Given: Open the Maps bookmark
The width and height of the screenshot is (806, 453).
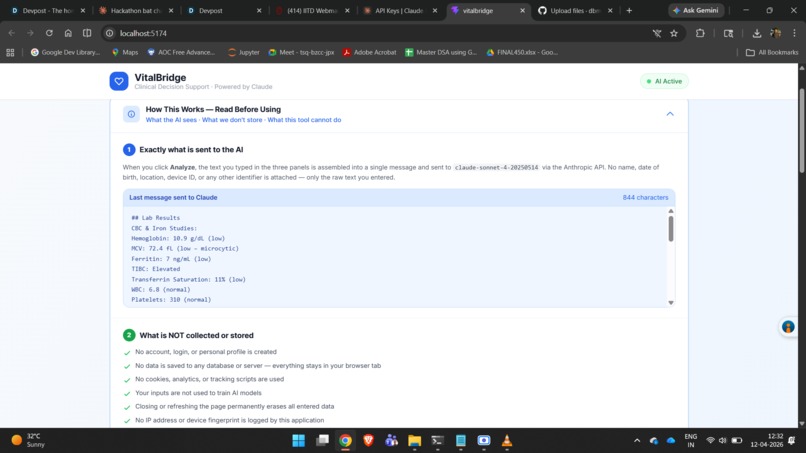Looking at the screenshot, I should (x=125, y=52).
